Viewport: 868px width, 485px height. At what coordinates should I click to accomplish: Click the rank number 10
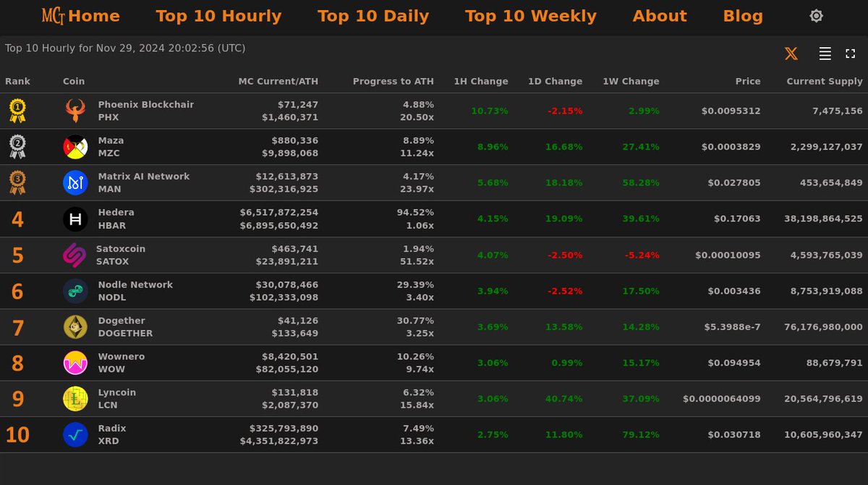[x=17, y=435]
